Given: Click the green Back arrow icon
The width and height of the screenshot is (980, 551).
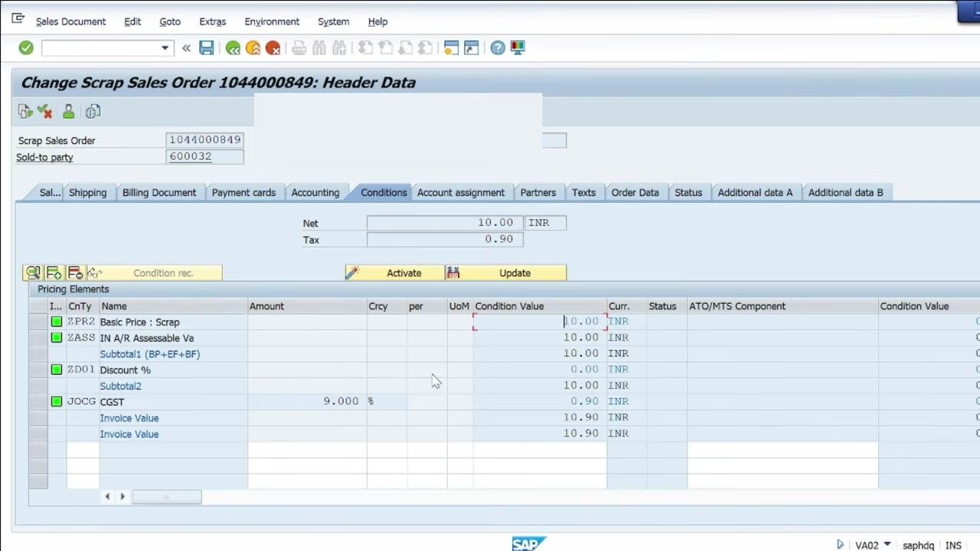Looking at the screenshot, I should (233, 48).
